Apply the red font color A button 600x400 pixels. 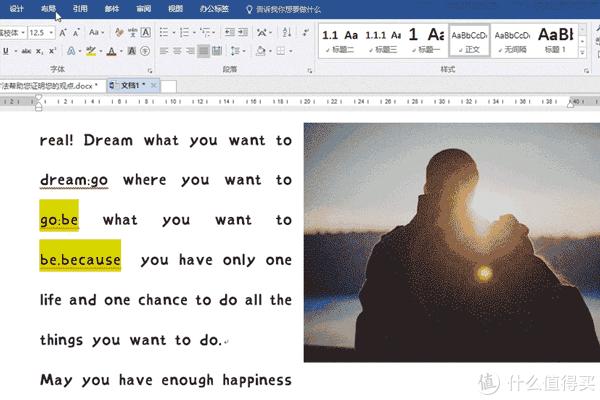tap(111, 51)
